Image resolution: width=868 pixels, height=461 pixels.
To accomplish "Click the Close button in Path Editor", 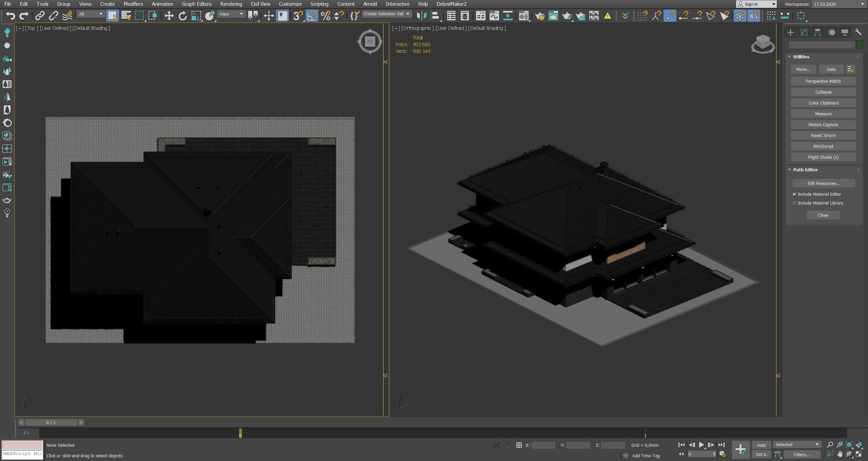I will (x=823, y=215).
